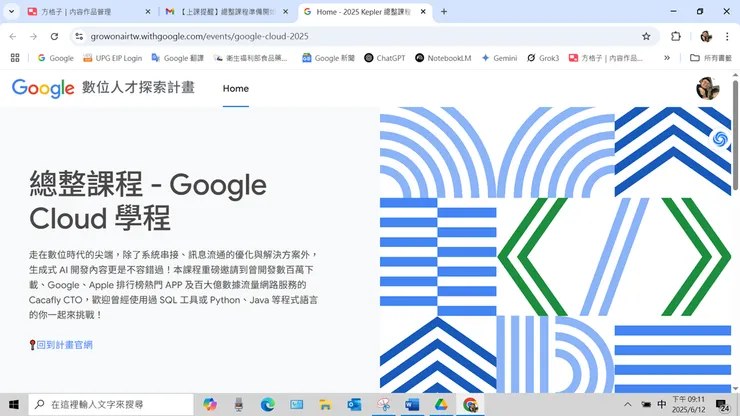The width and height of the screenshot is (740, 416).
Task: Open File Explorer from taskbar
Action: tap(325, 405)
